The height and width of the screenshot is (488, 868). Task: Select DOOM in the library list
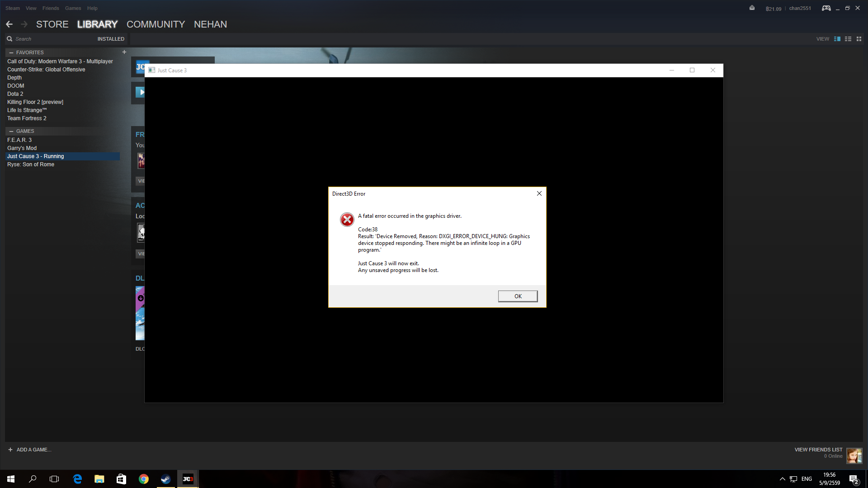[x=16, y=86]
